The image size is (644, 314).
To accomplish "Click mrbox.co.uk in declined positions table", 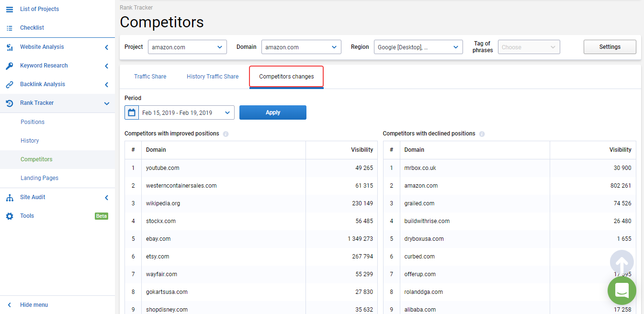I will point(420,168).
